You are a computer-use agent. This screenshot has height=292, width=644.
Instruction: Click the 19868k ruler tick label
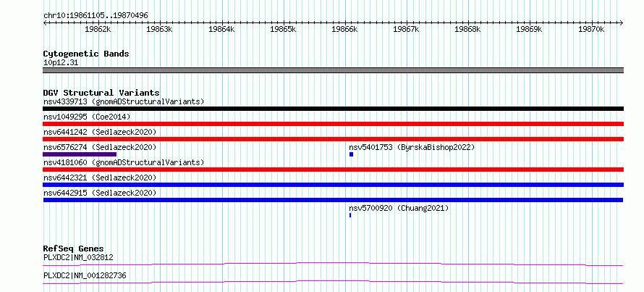click(468, 30)
